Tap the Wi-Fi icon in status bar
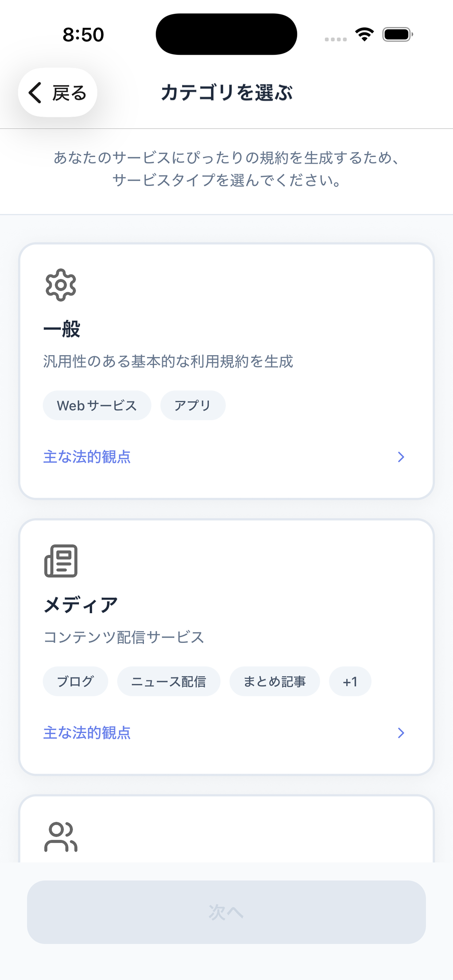453x980 pixels. 364,34
